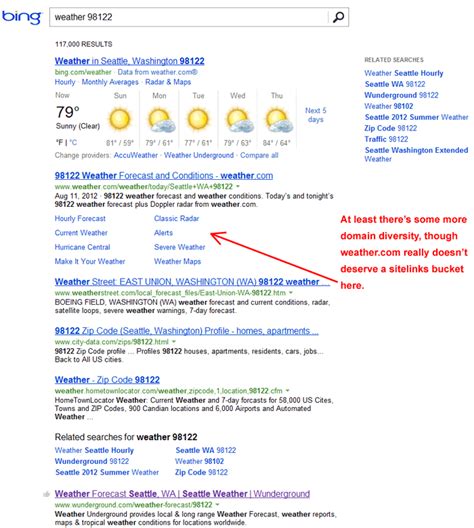This screenshot has height=528, width=474.
Task: Click the current temperature '79°' reading
Action: [x=68, y=112]
